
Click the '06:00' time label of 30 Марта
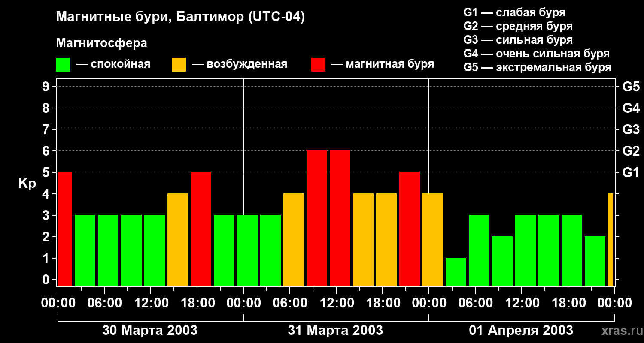pyautogui.click(x=104, y=303)
